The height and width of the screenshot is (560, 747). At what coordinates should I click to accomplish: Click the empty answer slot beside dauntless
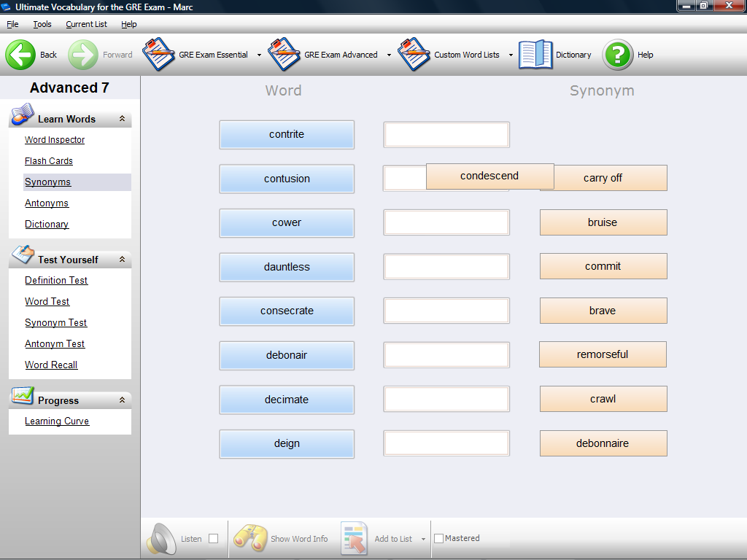446,267
